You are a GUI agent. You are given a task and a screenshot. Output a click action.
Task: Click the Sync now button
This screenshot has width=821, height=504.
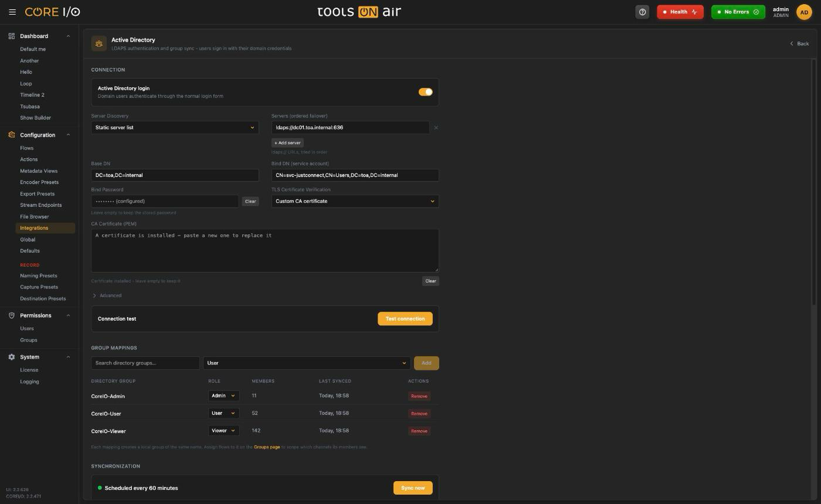pyautogui.click(x=413, y=488)
